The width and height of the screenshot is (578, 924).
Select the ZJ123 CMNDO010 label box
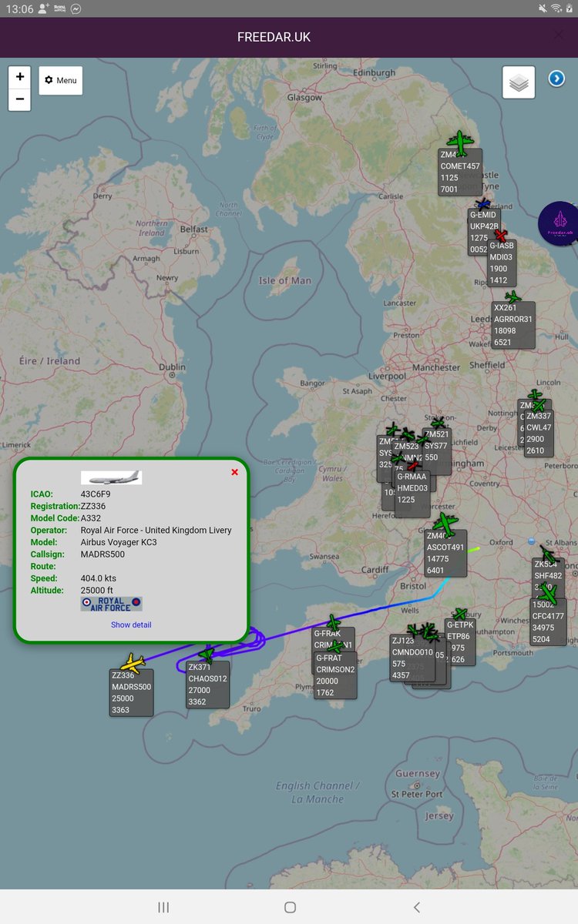(x=412, y=658)
